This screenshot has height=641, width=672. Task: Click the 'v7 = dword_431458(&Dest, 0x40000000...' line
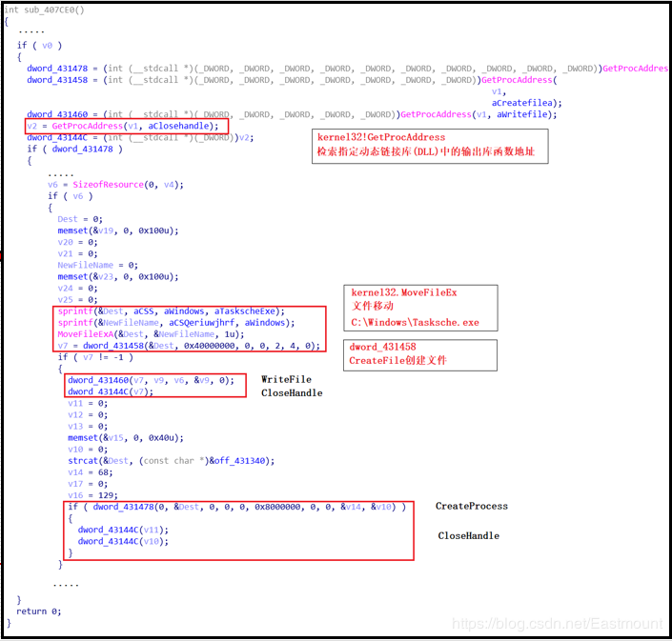click(189, 346)
